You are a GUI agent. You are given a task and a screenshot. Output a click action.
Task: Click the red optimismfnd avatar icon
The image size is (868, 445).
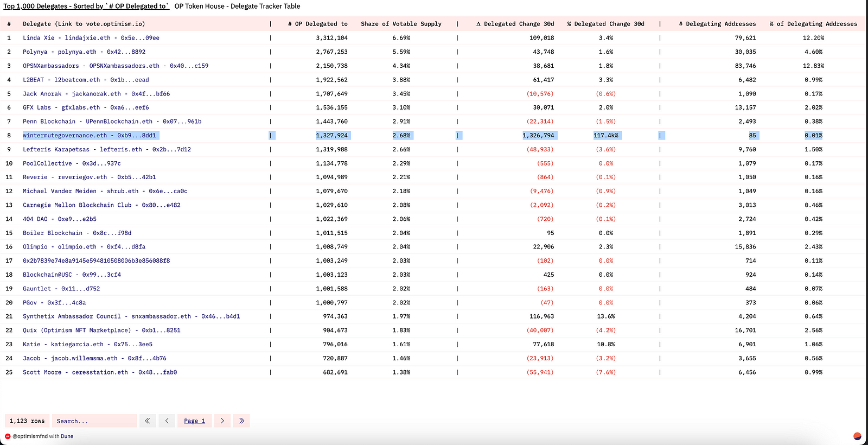click(8, 436)
